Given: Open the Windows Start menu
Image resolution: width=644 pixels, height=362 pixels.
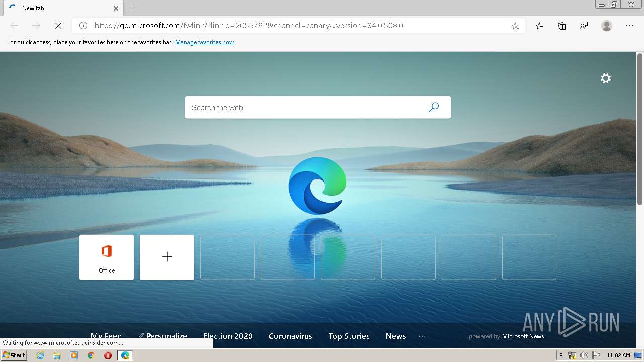Looking at the screenshot, I should 14,355.
